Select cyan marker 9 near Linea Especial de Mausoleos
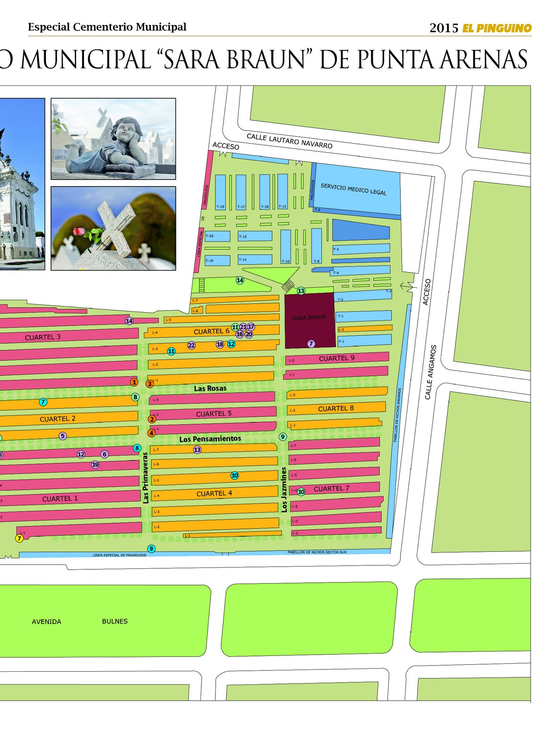 [x=151, y=549]
